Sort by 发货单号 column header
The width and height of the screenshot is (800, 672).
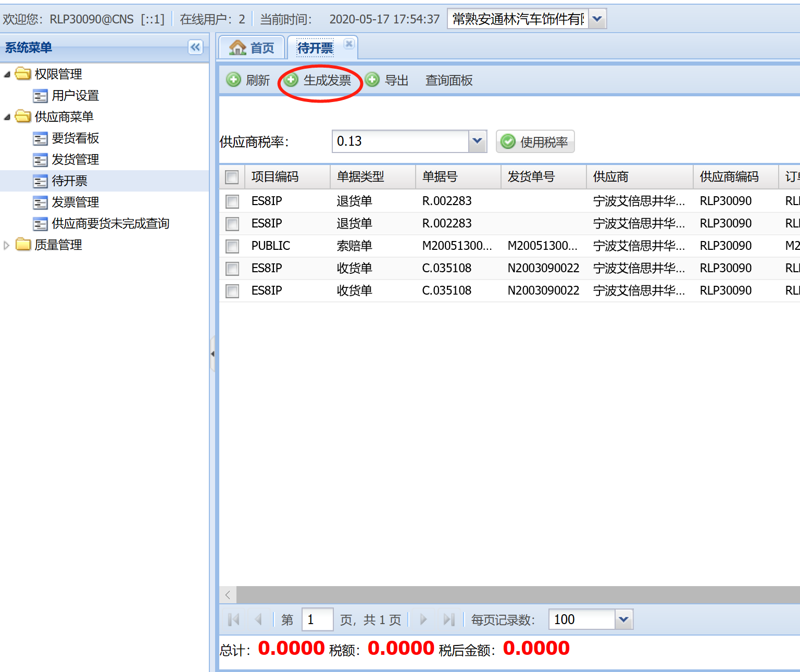point(544,177)
